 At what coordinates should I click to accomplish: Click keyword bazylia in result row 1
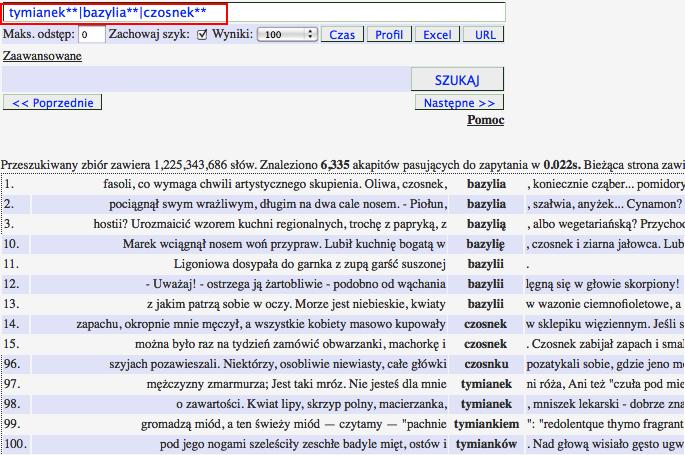[x=486, y=184]
